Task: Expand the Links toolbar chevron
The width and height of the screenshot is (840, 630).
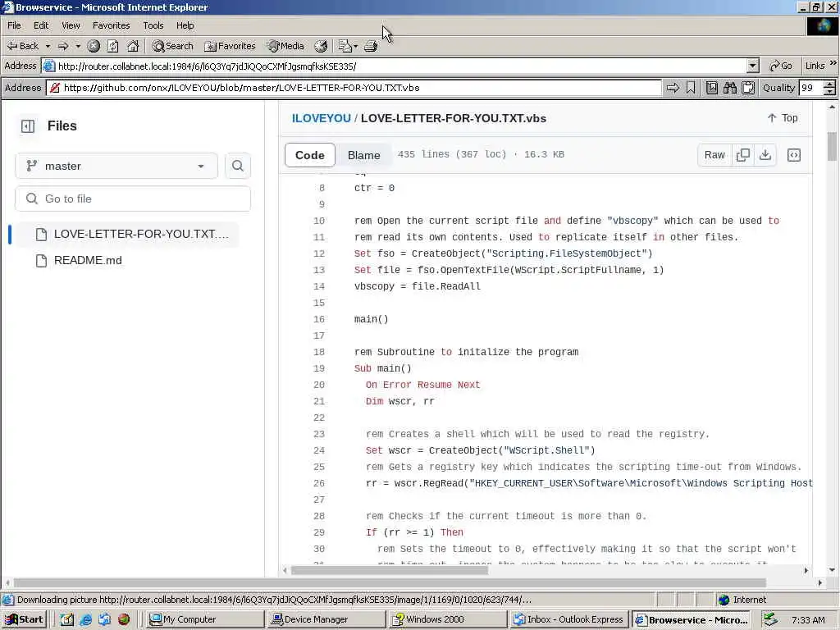Action: tap(833, 63)
